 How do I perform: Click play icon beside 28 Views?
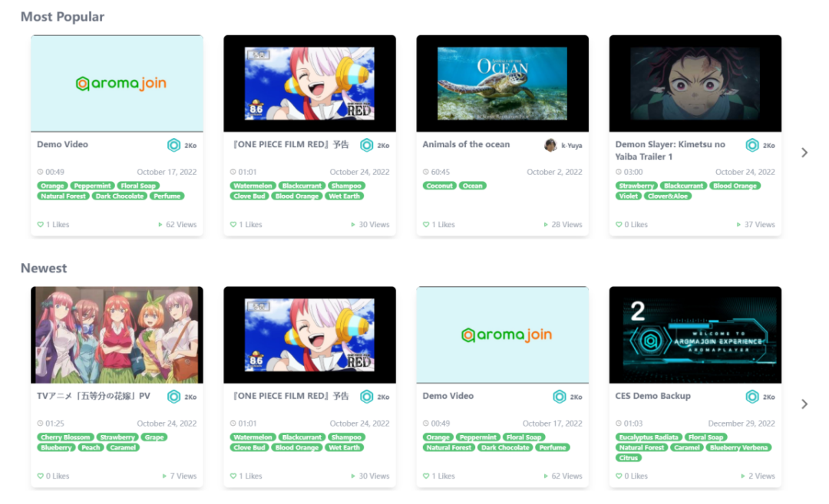tap(546, 225)
